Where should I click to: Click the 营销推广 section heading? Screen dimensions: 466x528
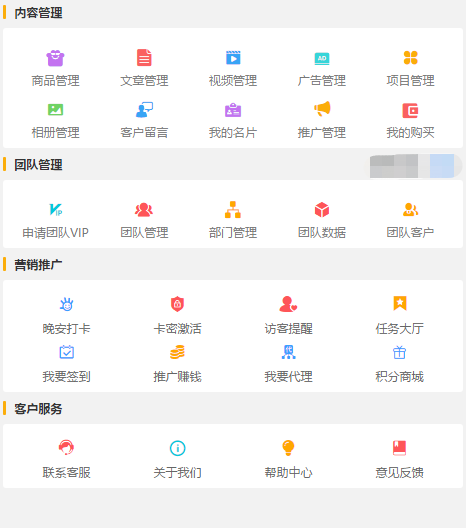click(x=38, y=265)
